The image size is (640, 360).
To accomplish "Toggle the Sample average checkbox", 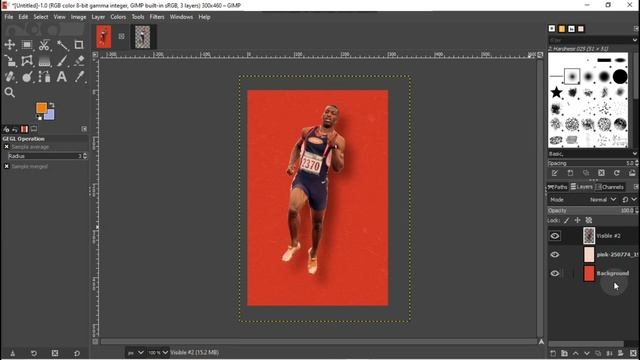I will tap(7, 147).
